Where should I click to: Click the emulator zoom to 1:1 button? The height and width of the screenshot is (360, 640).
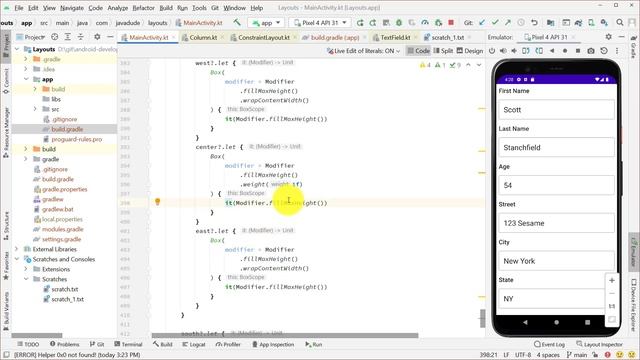click(x=612, y=306)
